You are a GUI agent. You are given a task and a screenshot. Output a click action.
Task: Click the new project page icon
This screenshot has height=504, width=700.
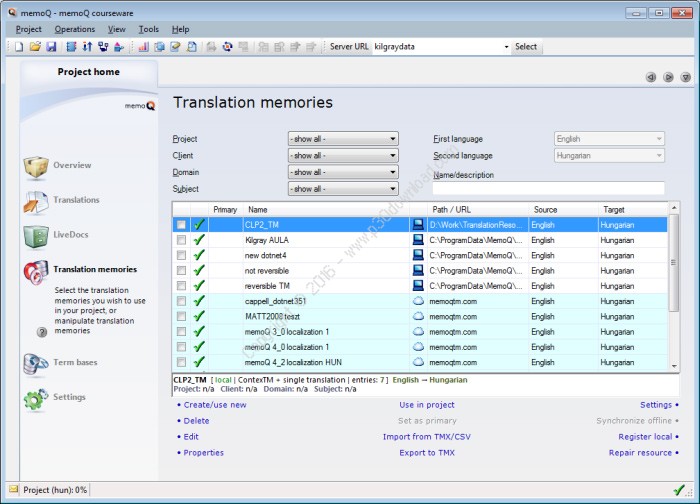pos(19,46)
